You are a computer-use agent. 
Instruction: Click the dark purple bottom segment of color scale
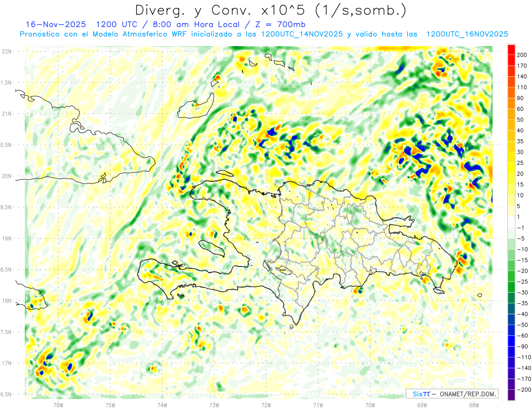tap(511, 395)
